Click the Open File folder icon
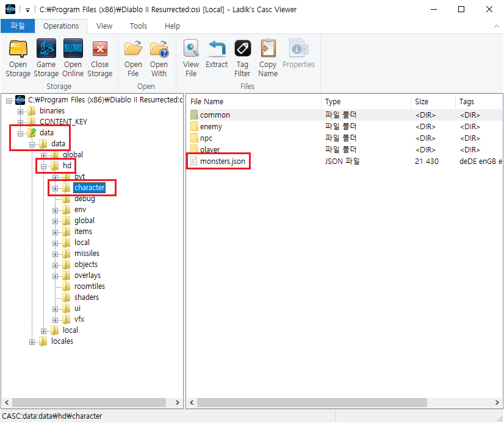 133,49
